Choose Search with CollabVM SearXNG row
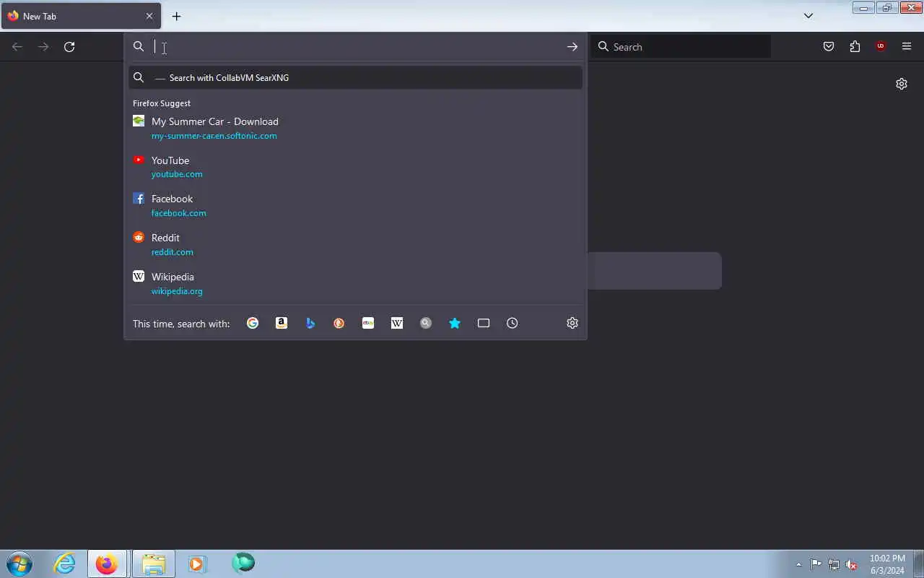This screenshot has width=924, height=578. tap(355, 77)
